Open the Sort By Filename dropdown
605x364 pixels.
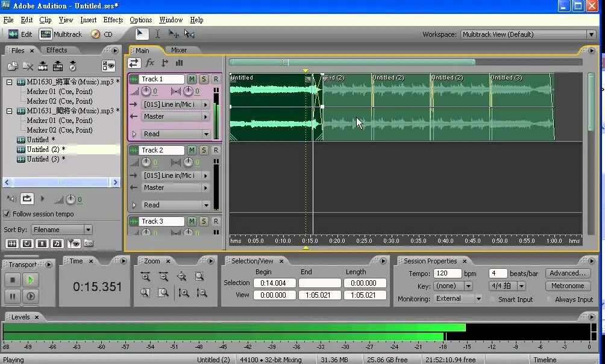(61, 230)
